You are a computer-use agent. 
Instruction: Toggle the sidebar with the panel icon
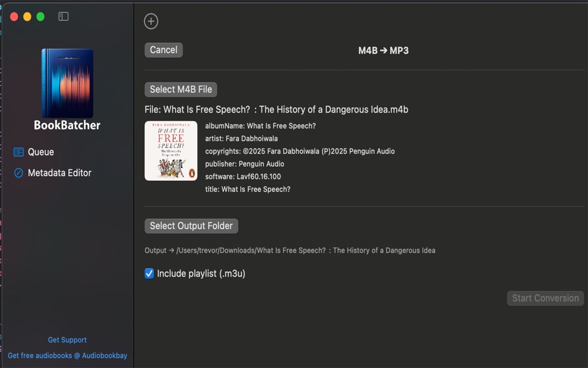coord(63,17)
